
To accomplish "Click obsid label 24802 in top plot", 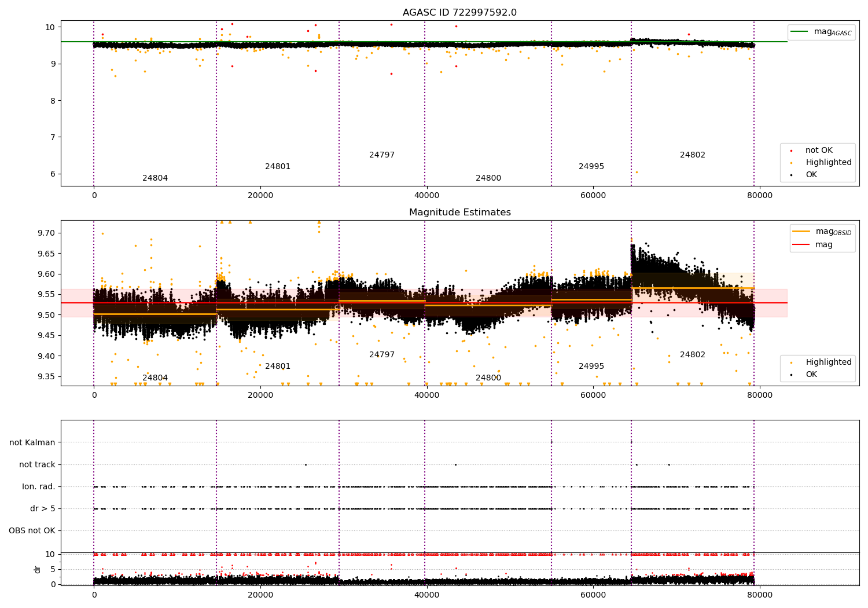I will click(693, 155).
